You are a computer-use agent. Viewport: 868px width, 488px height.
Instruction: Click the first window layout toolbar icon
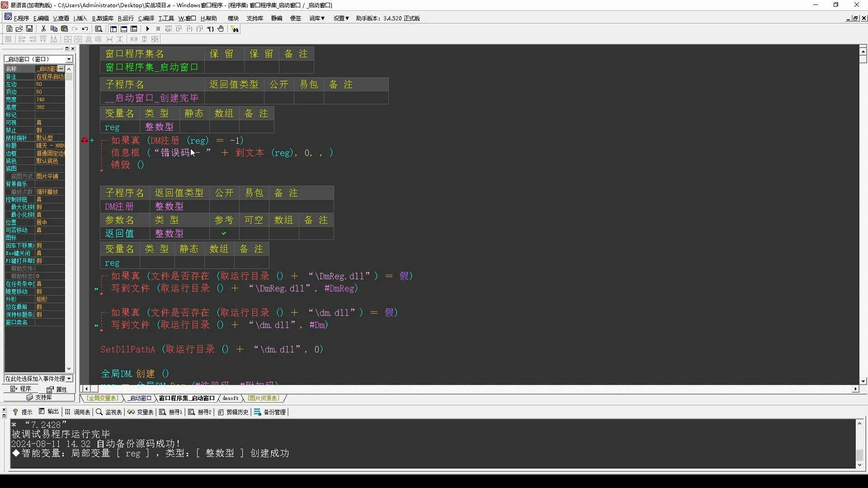113,29
